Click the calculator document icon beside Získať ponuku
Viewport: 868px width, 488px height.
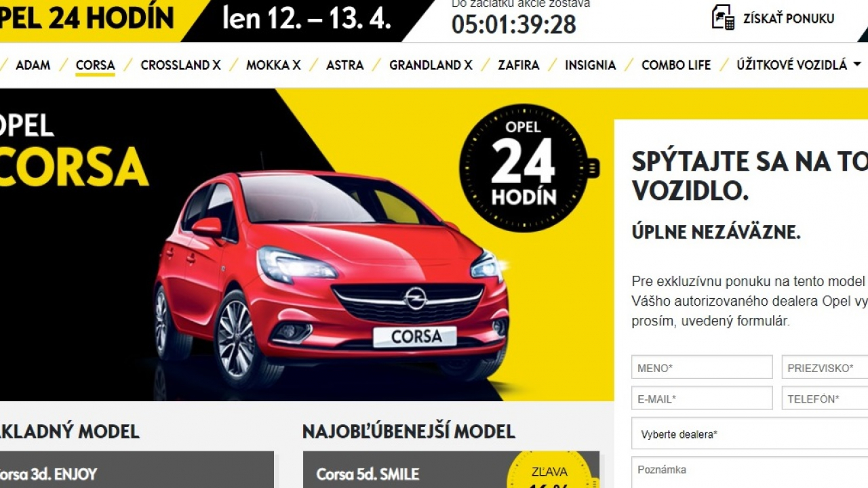pyautogui.click(x=723, y=17)
